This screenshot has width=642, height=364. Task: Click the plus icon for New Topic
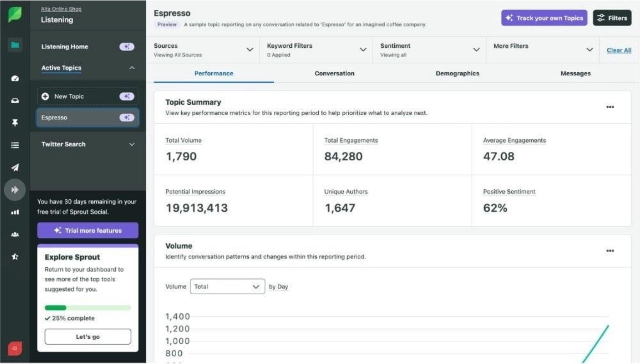(45, 97)
